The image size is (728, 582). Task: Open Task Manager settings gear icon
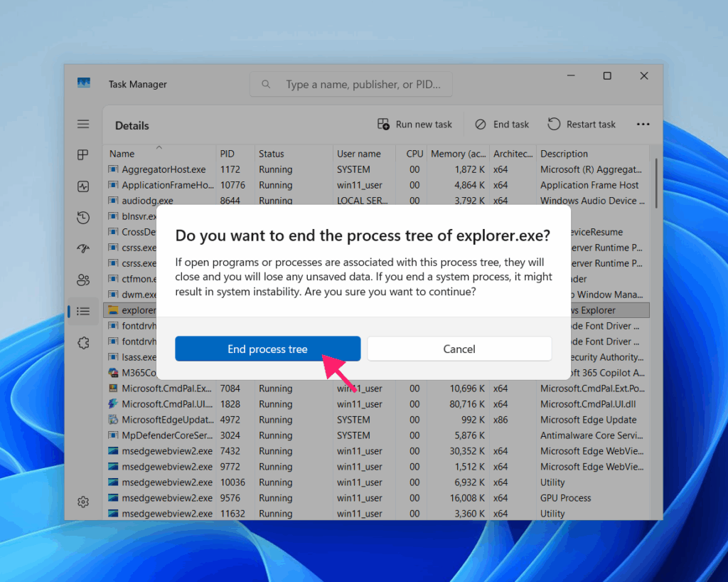(x=83, y=502)
